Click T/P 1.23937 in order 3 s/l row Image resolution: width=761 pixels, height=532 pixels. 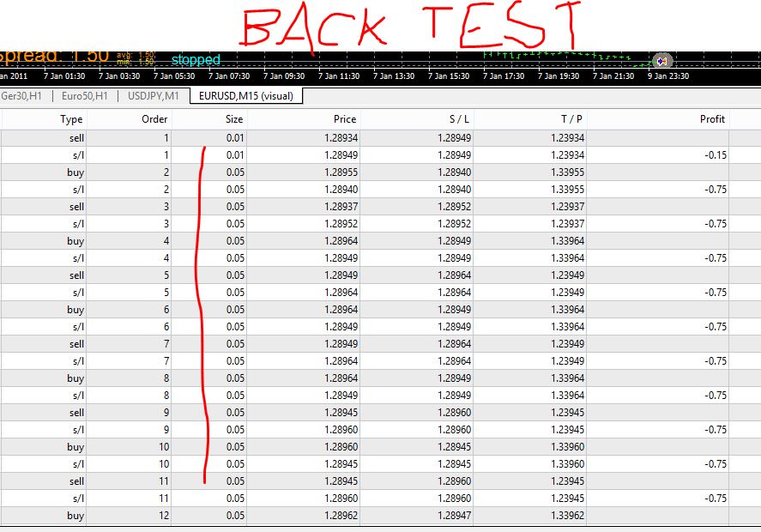click(567, 224)
